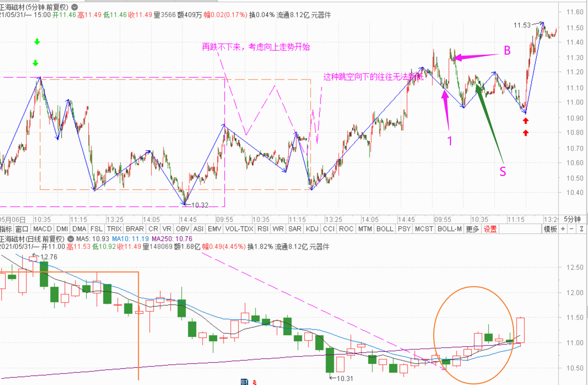
Task: Click the lower red up-arrow signal marker
Action: click(526, 133)
